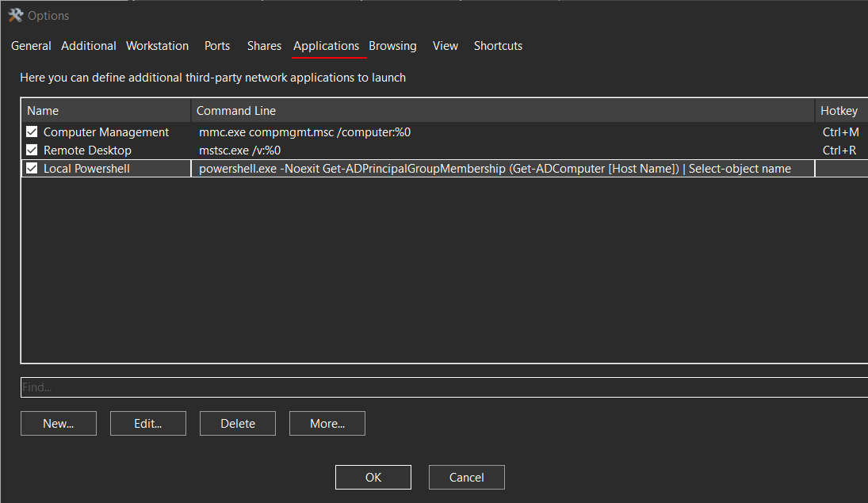Image resolution: width=868 pixels, height=503 pixels.
Task: Confirm settings with the OK button
Action: (373, 477)
